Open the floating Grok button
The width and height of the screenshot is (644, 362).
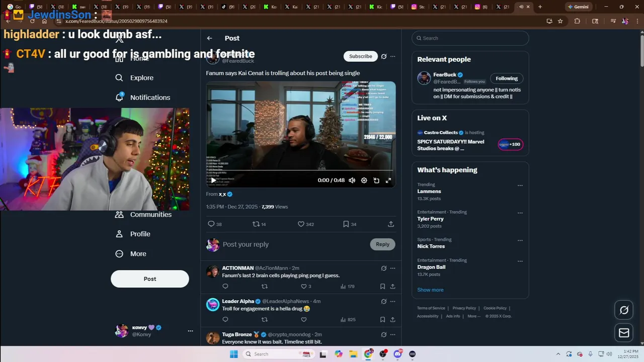624,310
